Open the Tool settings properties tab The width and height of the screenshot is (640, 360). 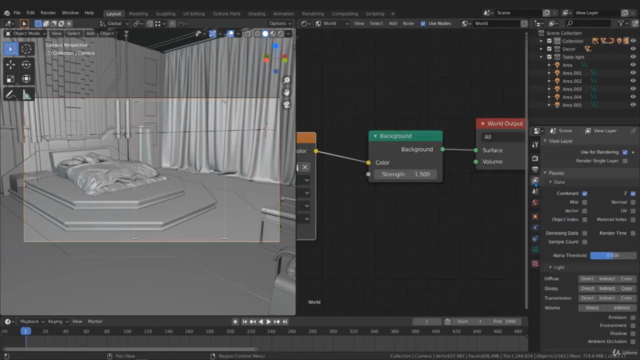coord(535,144)
